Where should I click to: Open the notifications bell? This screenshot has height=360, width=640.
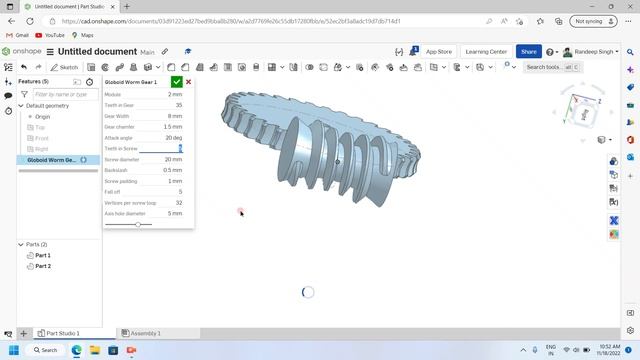(414, 51)
